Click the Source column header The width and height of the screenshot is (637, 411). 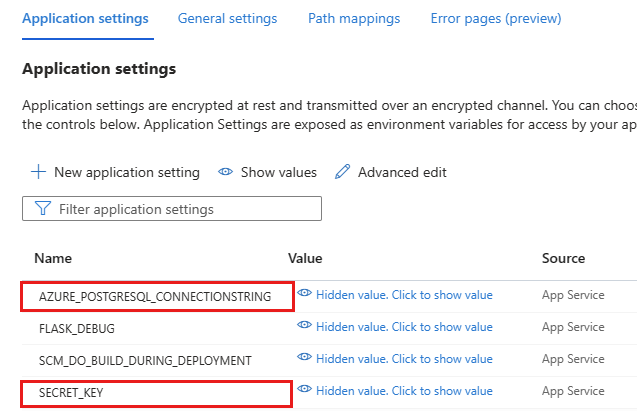[563, 258]
